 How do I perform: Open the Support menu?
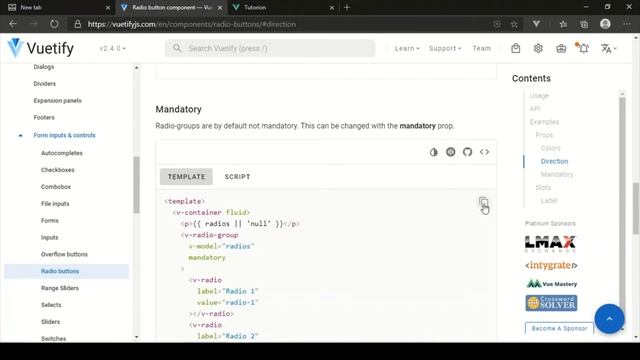(x=445, y=48)
